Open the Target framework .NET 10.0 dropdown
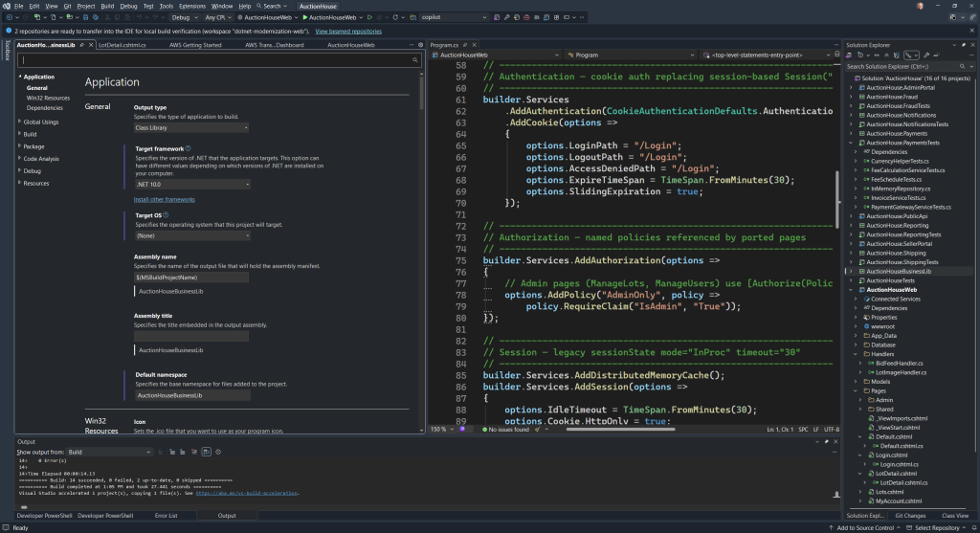 (192, 185)
